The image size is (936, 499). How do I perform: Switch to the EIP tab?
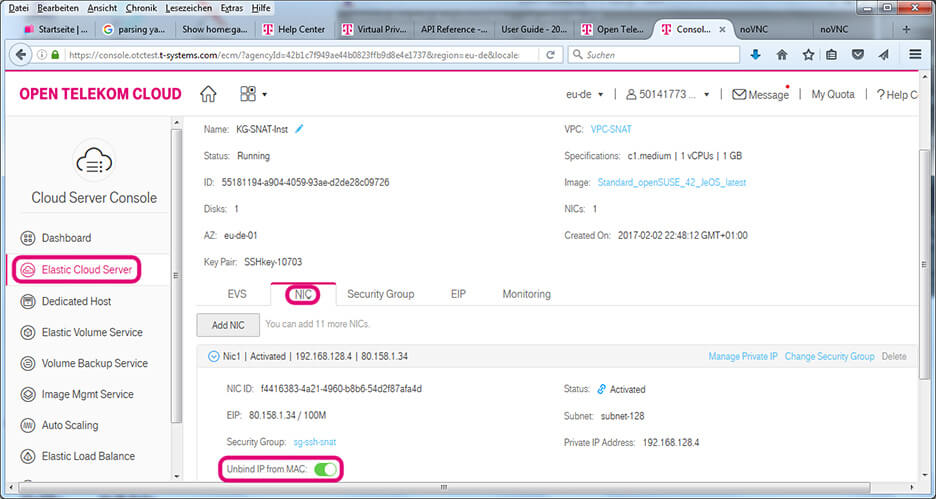pos(458,294)
